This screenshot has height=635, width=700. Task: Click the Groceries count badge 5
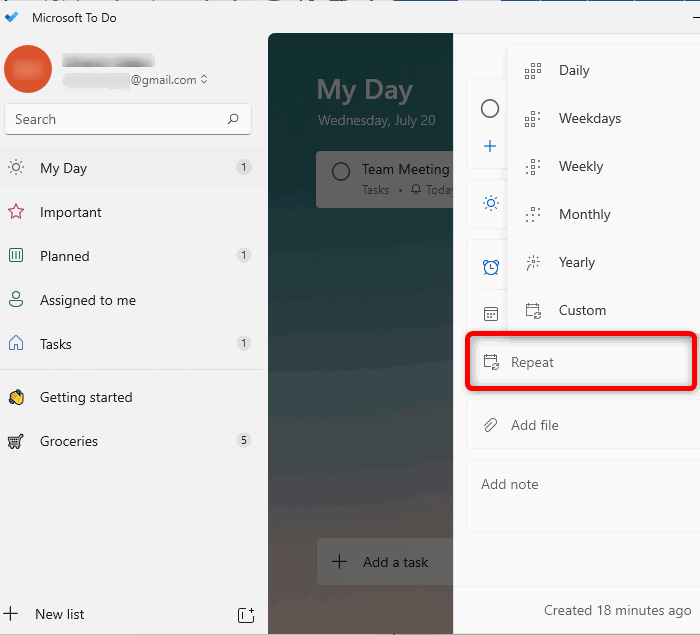[x=244, y=440]
